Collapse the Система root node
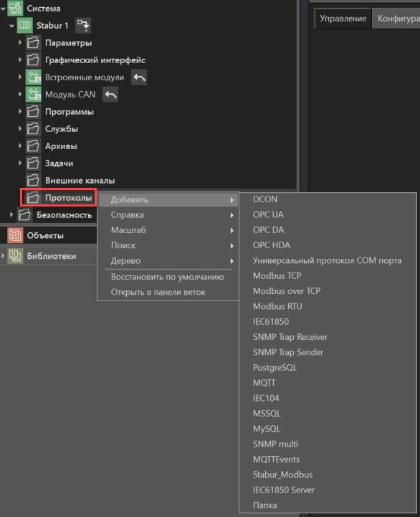The height and width of the screenshot is (517, 420). [x=4, y=8]
